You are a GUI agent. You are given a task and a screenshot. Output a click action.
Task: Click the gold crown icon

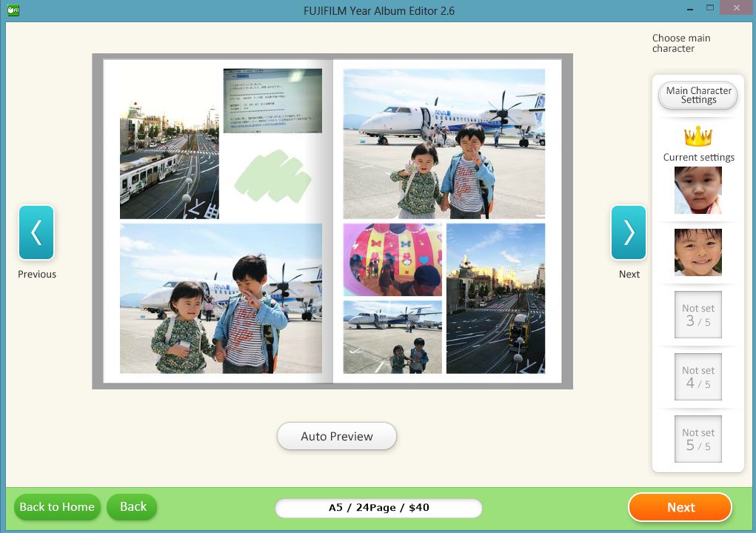pos(698,137)
